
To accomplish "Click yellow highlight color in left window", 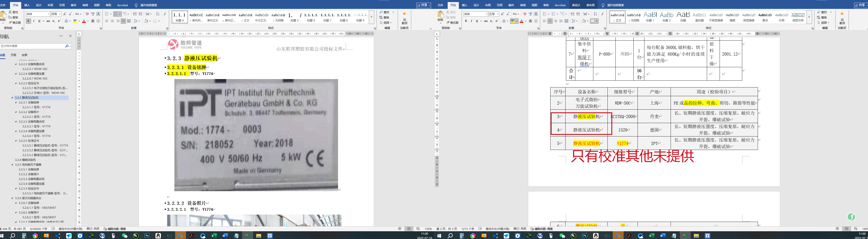I will click(75, 21).
